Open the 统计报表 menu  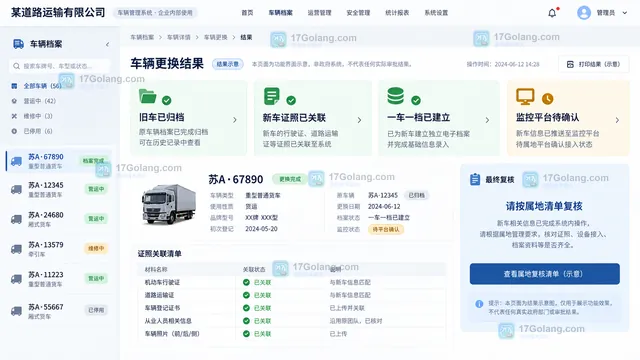[x=397, y=13]
